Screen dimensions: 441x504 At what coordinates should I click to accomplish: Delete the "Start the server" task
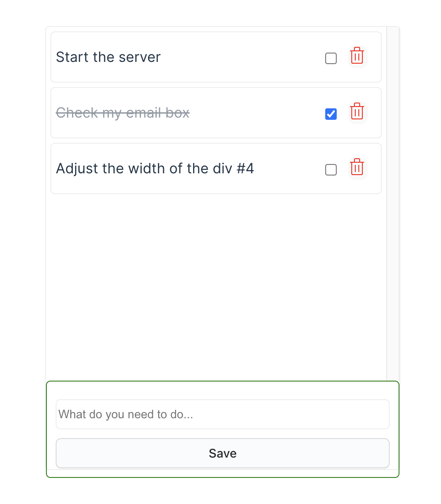[357, 56]
